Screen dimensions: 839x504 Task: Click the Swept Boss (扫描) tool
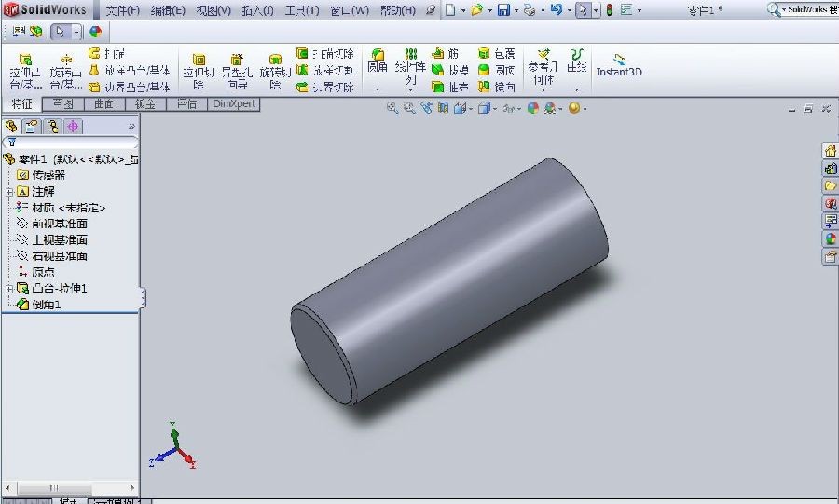coord(106,53)
